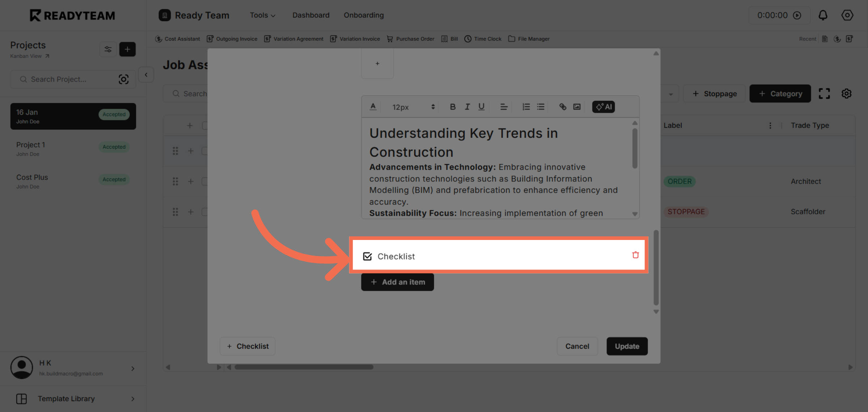Open the Tools menu dropdown
The width and height of the screenshot is (868, 412).
click(263, 15)
